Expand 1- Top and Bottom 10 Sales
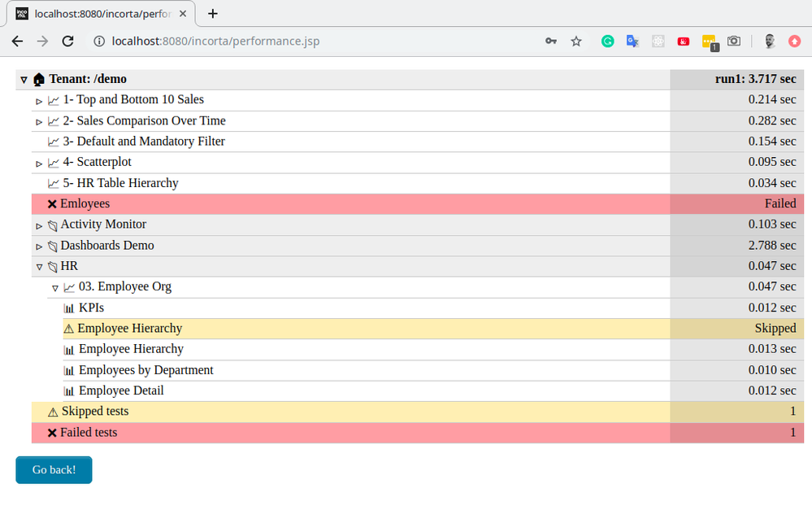 pyautogui.click(x=39, y=101)
